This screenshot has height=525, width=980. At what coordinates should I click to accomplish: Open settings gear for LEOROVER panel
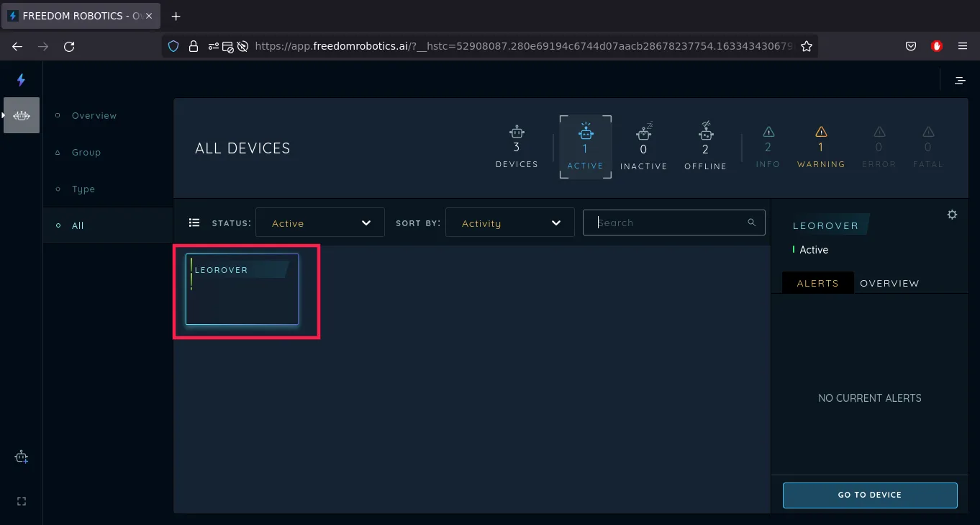tap(952, 215)
